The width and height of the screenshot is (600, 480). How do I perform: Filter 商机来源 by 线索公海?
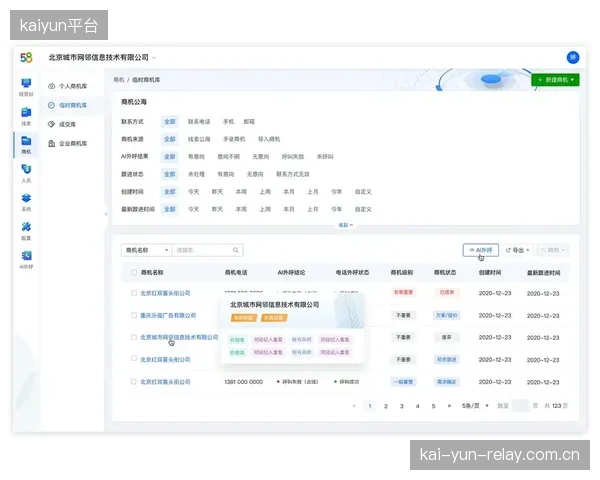(x=199, y=139)
